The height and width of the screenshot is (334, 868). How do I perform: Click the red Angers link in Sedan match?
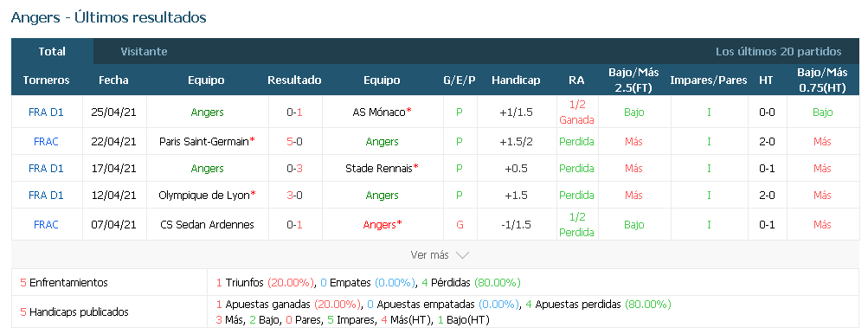[x=382, y=224]
